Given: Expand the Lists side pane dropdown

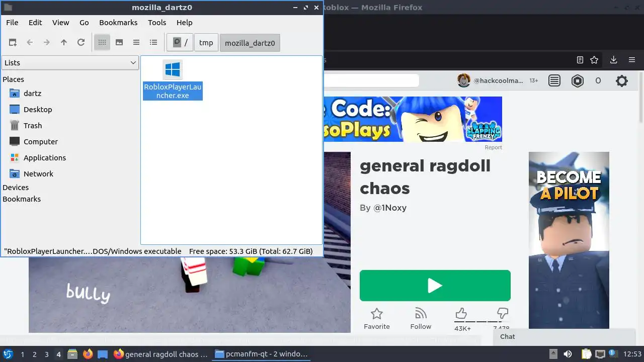Looking at the screenshot, I should point(70,63).
